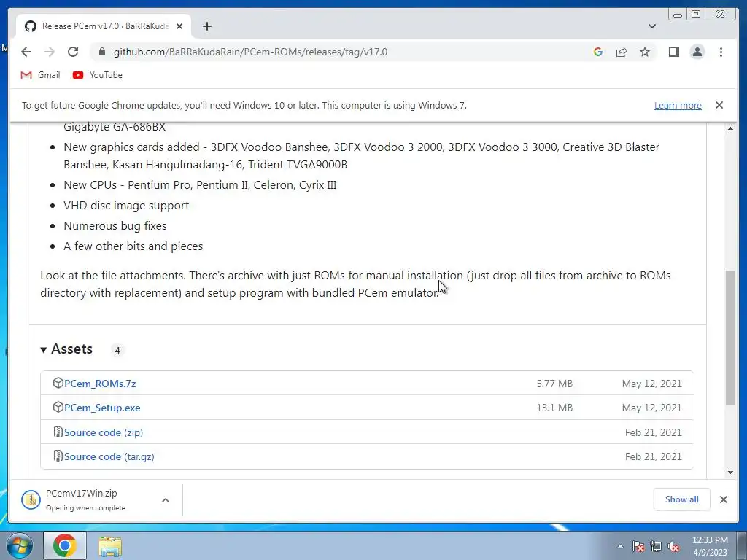Screen dimensions: 747x560
Task: Click the browser back arrow
Action: point(26,52)
